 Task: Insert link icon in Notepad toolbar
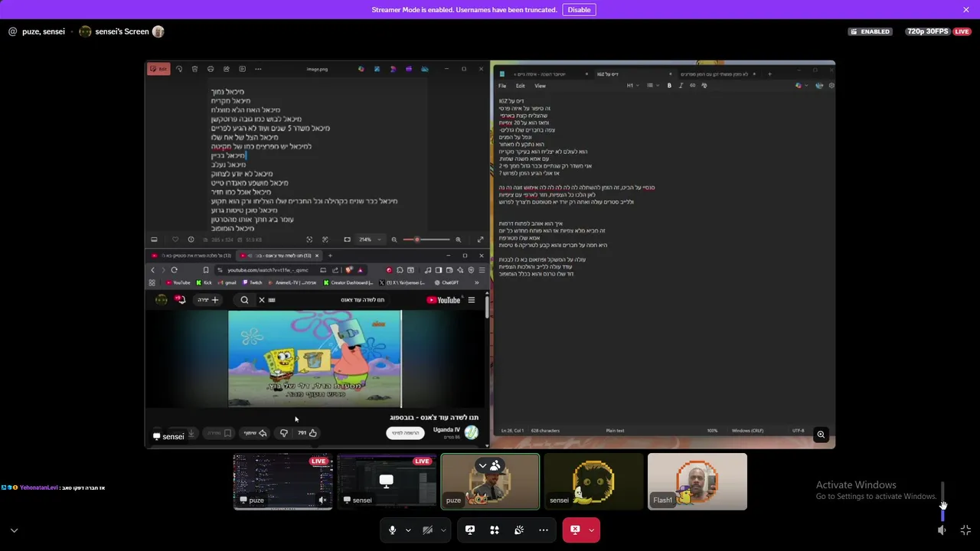[692, 86]
